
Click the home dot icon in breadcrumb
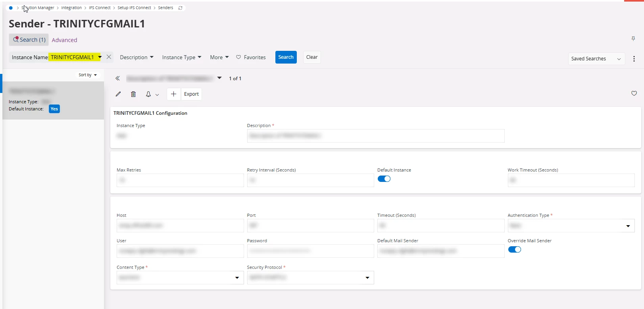(x=11, y=8)
